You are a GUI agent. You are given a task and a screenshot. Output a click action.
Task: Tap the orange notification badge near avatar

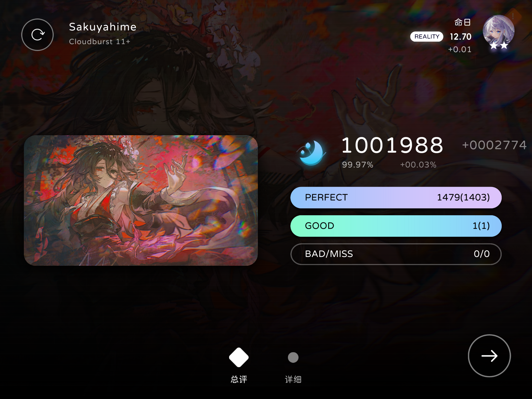click(513, 17)
